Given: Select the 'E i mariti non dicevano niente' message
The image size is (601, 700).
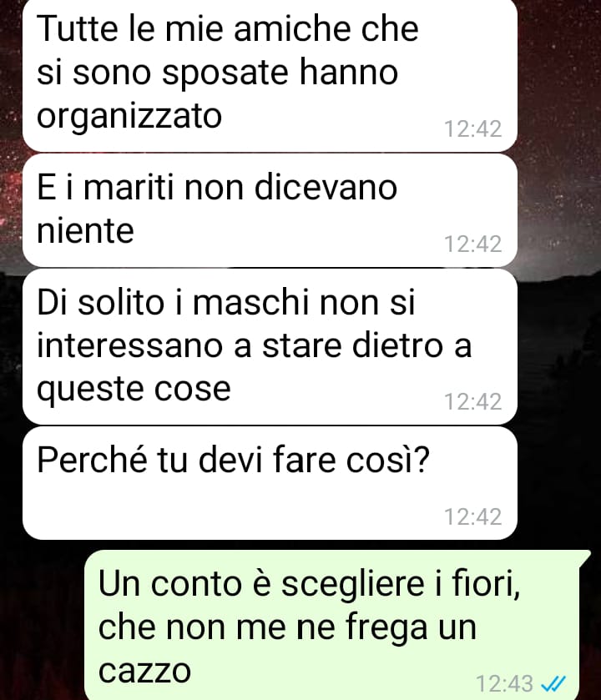Looking at the screenshot, I should 270,210.
